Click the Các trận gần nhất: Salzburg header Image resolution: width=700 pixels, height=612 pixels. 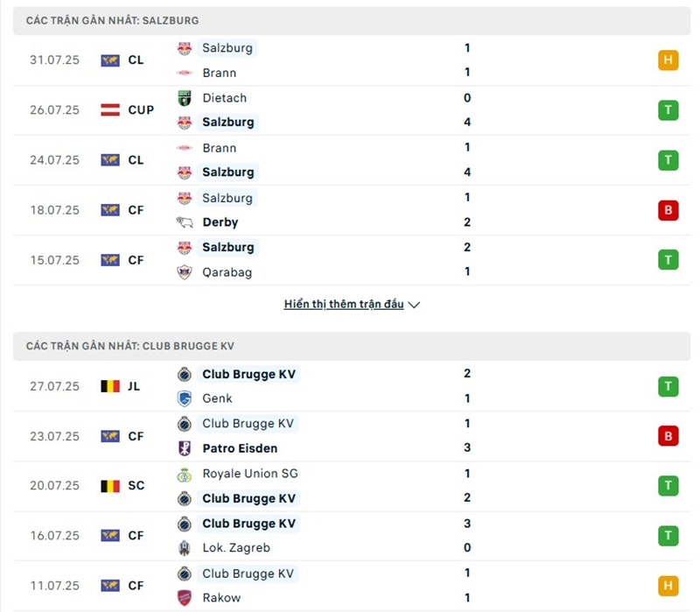112,20
